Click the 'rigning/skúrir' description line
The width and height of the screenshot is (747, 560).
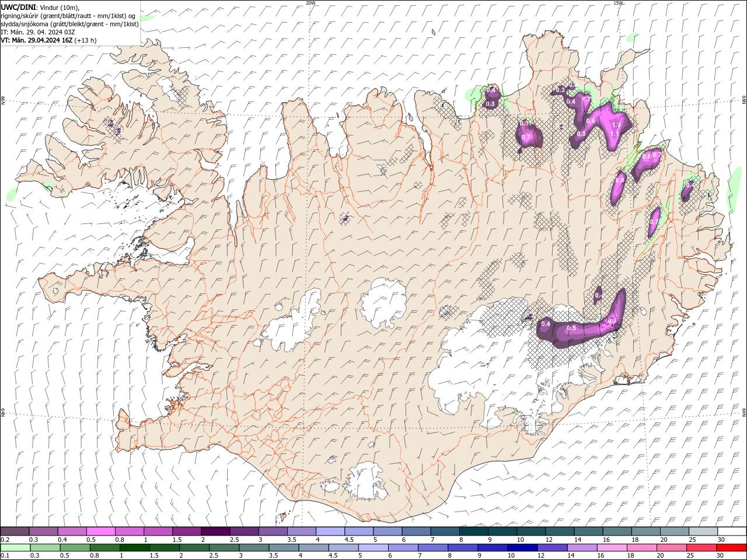[68, 15]
